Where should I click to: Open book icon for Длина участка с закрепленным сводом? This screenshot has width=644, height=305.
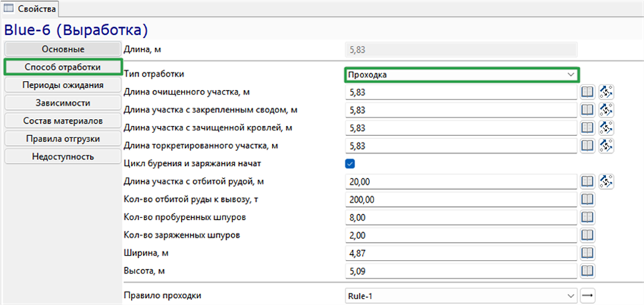pyautogui.click(x=587, y=110)
